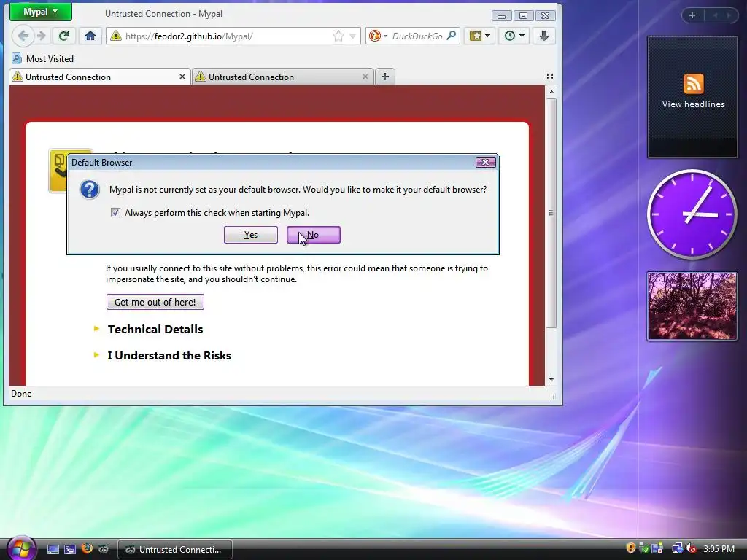Click the Untrusted Connection taskbar button

(175, 550)
